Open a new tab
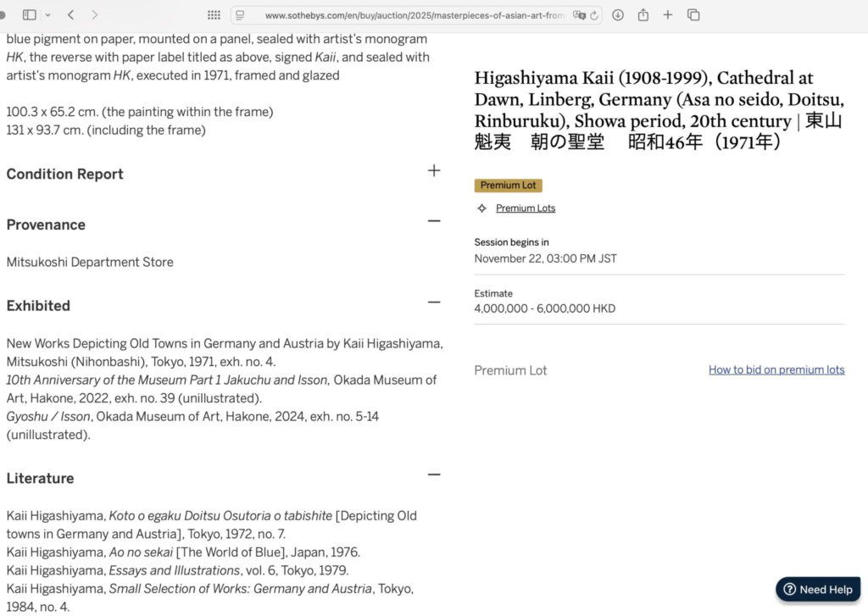868x616 pixels. tap(668, 14)
